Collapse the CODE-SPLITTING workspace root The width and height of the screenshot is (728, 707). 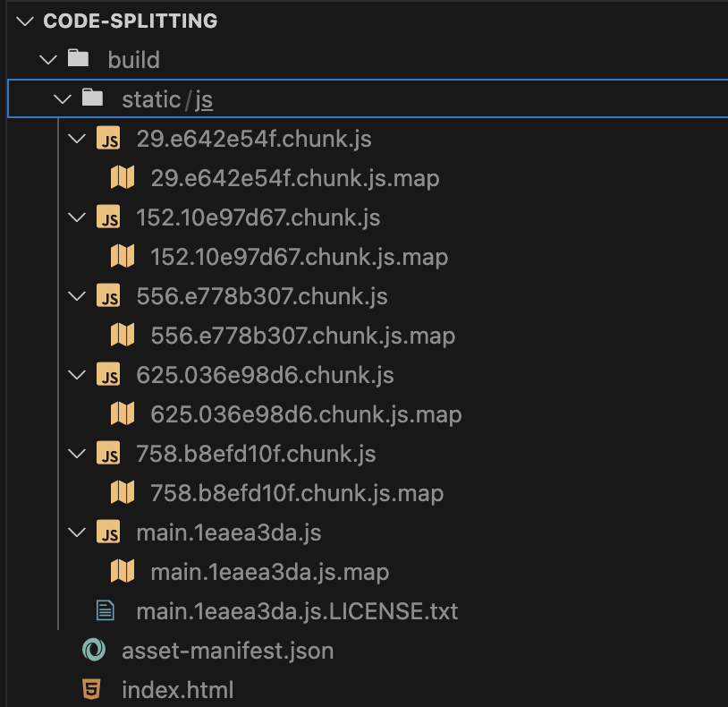click(x=17, y=20)
